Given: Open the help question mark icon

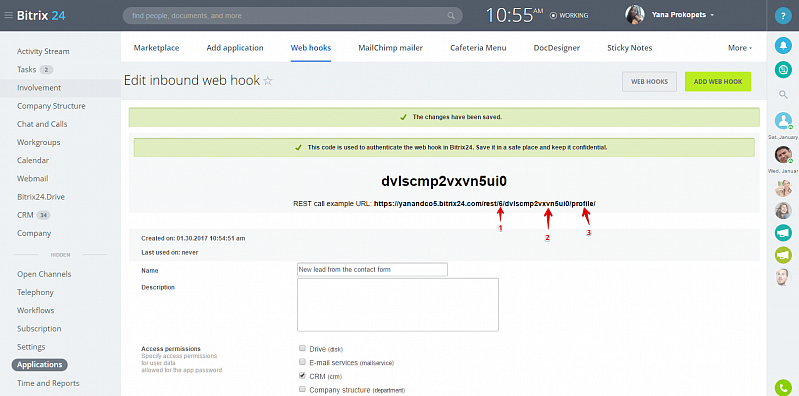Looking at the screenshot, I should pos(783,16).
